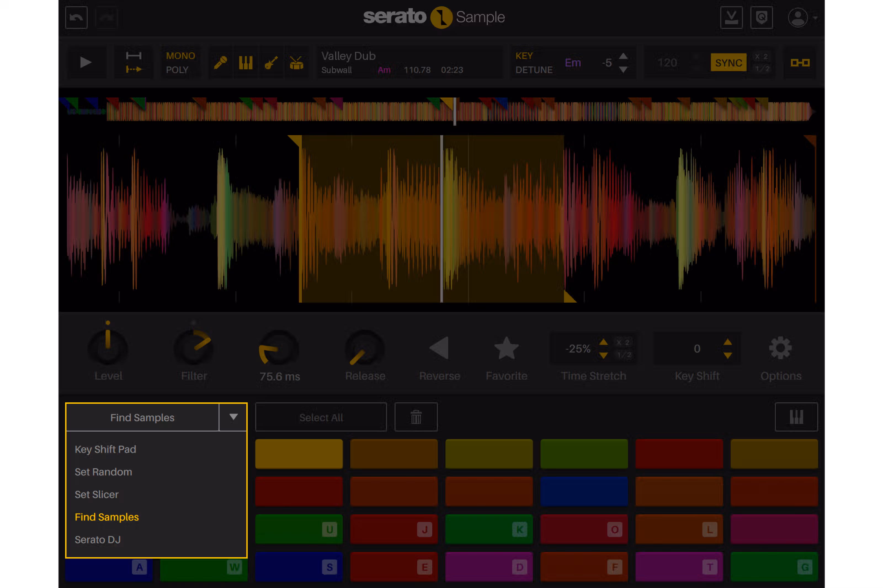Click the Time Stretch 1/2 button

(624, 354)
